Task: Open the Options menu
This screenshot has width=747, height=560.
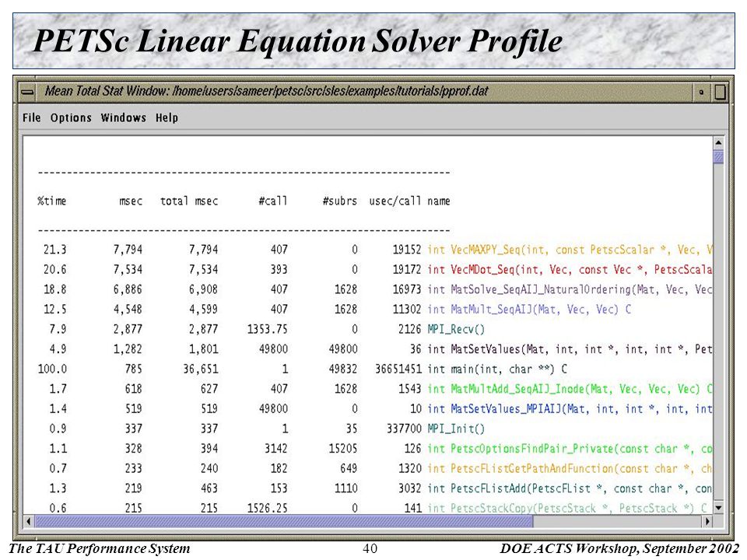Action: click(71, 117)
